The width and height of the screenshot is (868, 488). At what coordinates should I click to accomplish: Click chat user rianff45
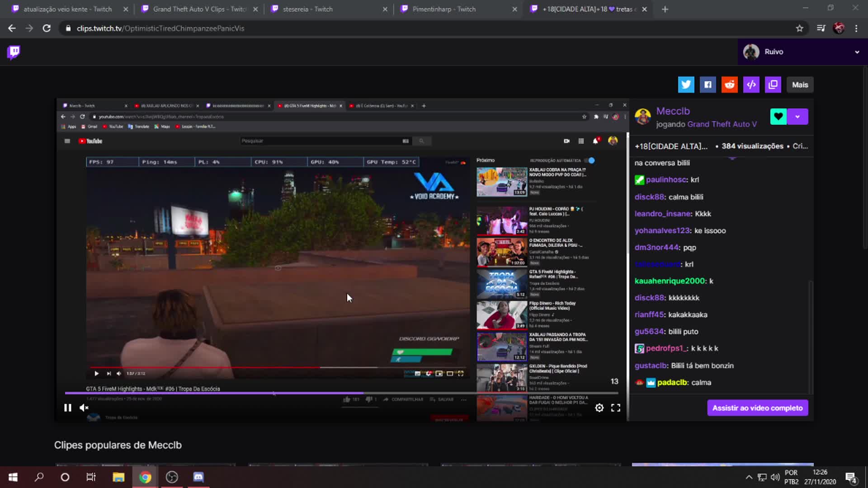[649, 314]
